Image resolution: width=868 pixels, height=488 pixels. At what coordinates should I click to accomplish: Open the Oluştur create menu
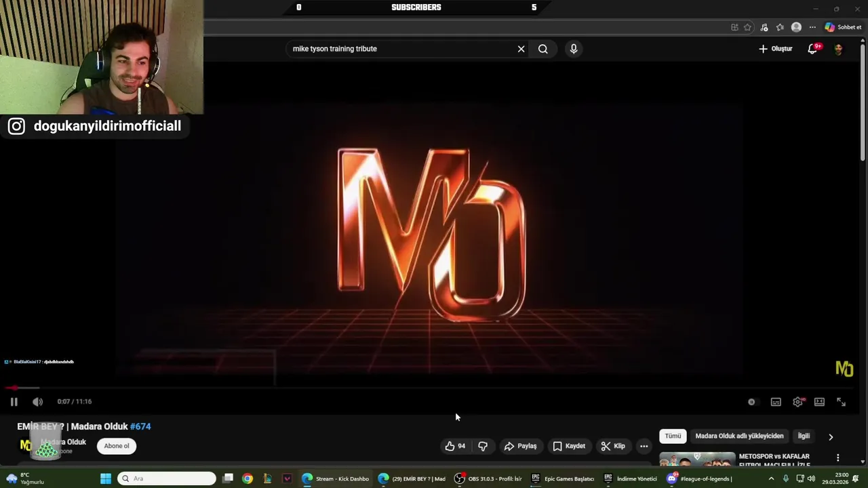click(x=775, y=49)
